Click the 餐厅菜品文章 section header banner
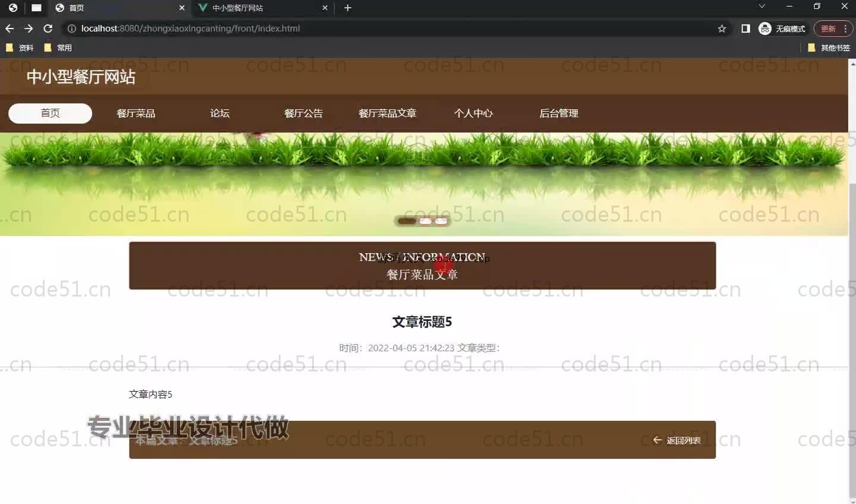The width and height of the screenshot is (856, 504). tap(422, 266)
